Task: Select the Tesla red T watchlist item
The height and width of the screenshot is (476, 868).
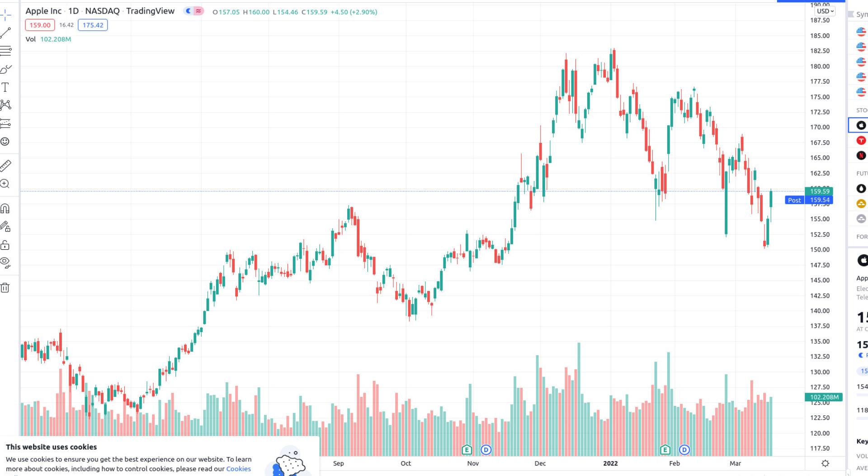Action: 861,141
